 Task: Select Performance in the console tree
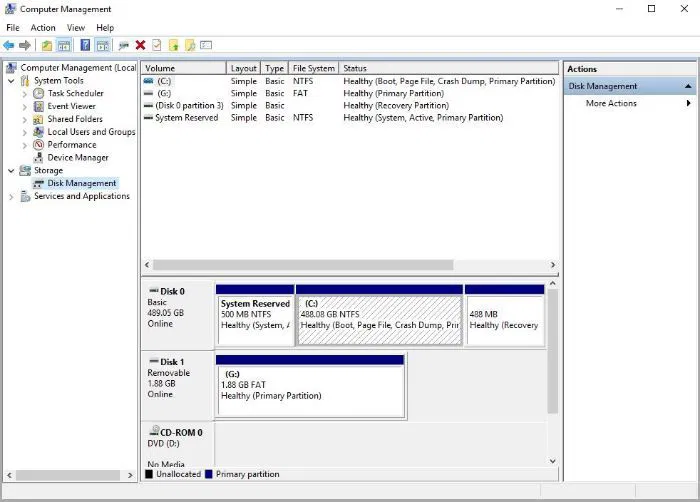(x=72, y=145)
